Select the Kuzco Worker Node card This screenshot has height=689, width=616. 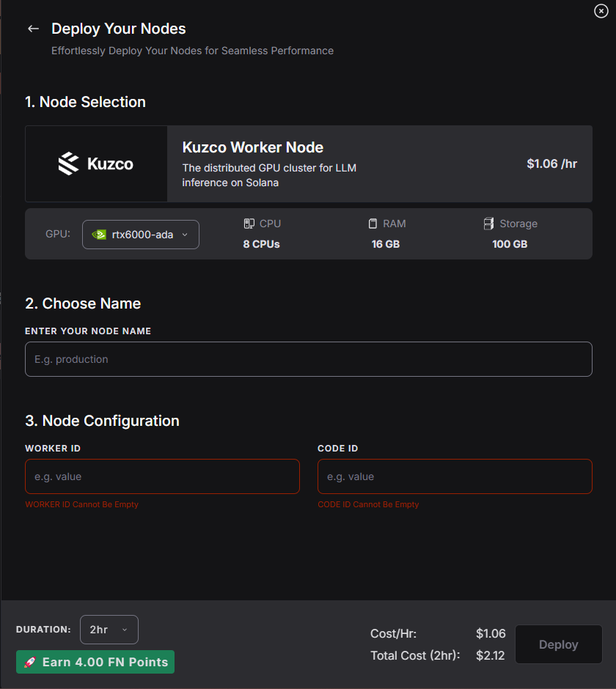[x=309, y=164]
